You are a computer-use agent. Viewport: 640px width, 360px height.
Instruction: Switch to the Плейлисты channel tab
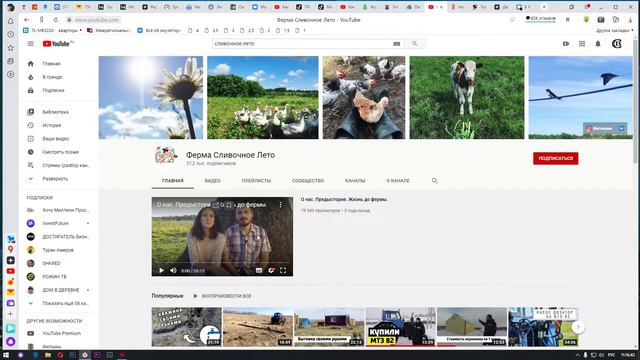click(256, 180)
